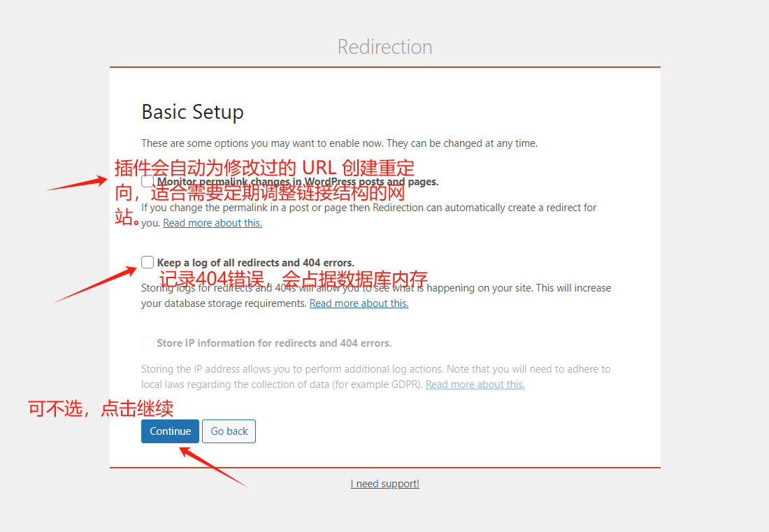Click the "I need support!" link
Image resolution: width=769 pixels, height=532 pixels.
[x=384, y=483]
